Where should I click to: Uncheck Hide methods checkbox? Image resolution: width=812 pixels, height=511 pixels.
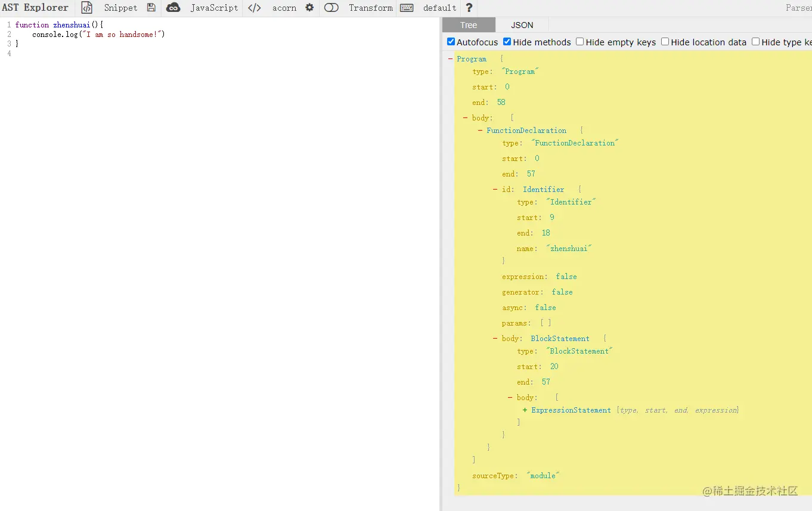tap(507, 42)
